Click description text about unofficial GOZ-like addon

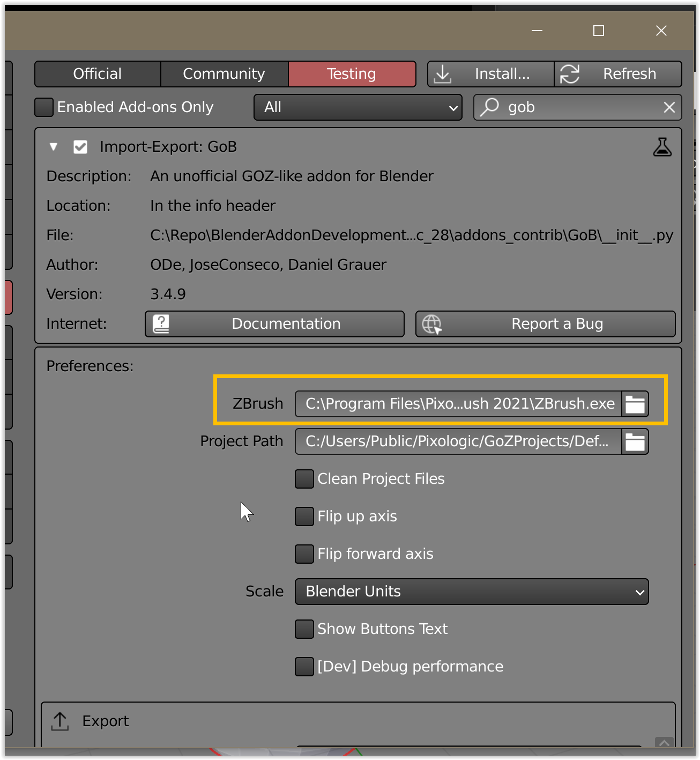point(292,176)
